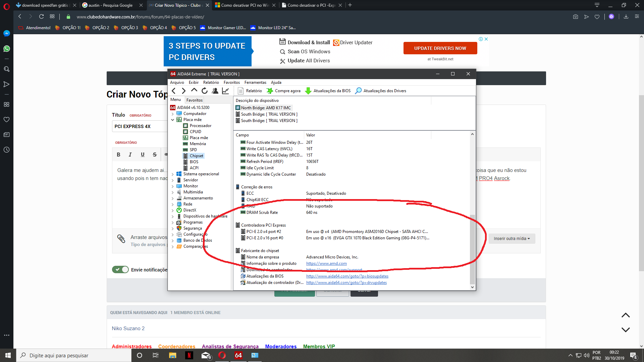The image size is (644, 362).
Task: Go back with AIDA64 toolbar back arrow
Action: coord(174,91)
